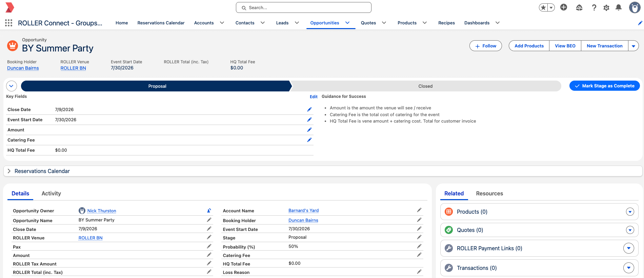Expand the Reservations Calendar section
Image resolution: width=644 pixels, height=278 pixels.
coord(9,171)
